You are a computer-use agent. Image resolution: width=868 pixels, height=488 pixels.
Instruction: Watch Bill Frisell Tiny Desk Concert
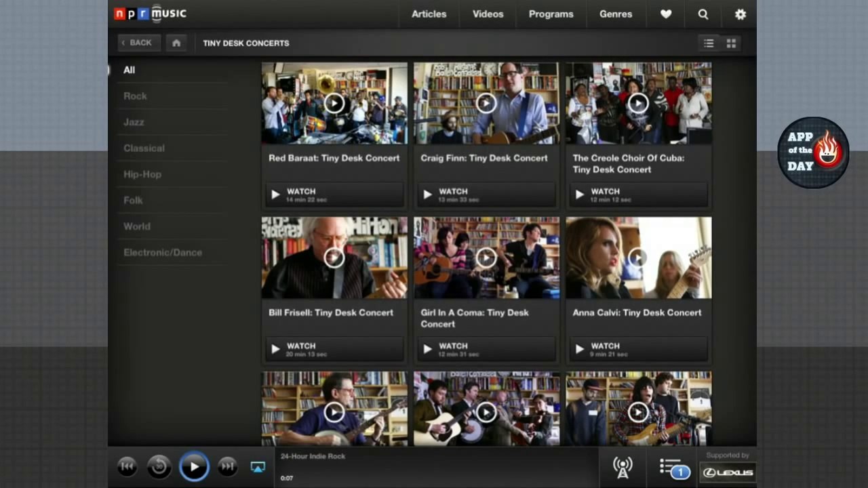[334, 349]
